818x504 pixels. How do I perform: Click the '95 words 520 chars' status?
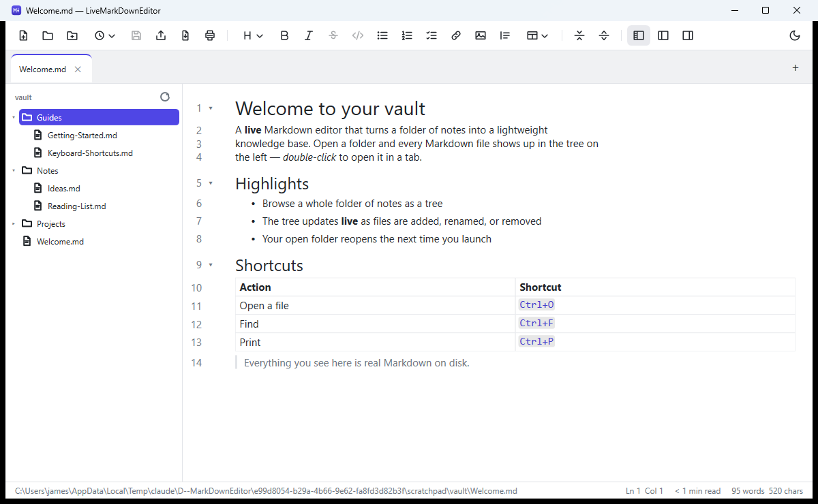click(x=768, y=491)
